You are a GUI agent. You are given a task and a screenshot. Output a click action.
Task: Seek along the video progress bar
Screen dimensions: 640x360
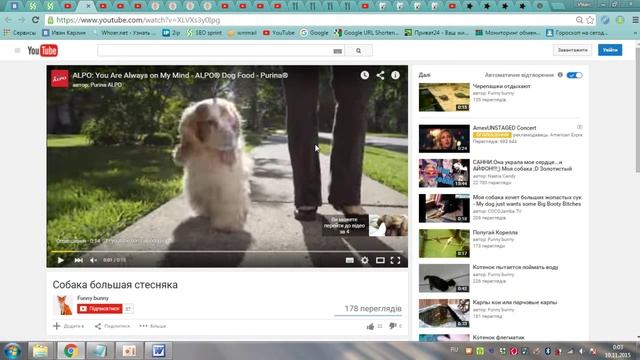(227, 251)
